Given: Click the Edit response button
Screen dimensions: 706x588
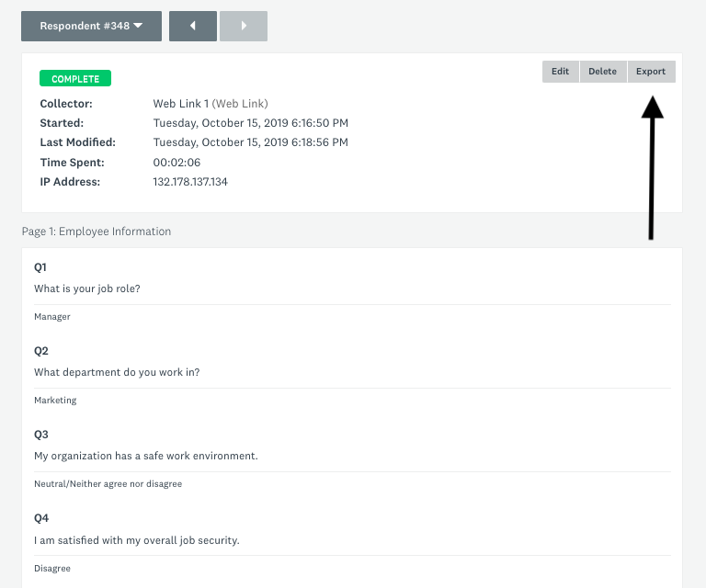Looking at the screenshot, I should [x=560, y=72].
